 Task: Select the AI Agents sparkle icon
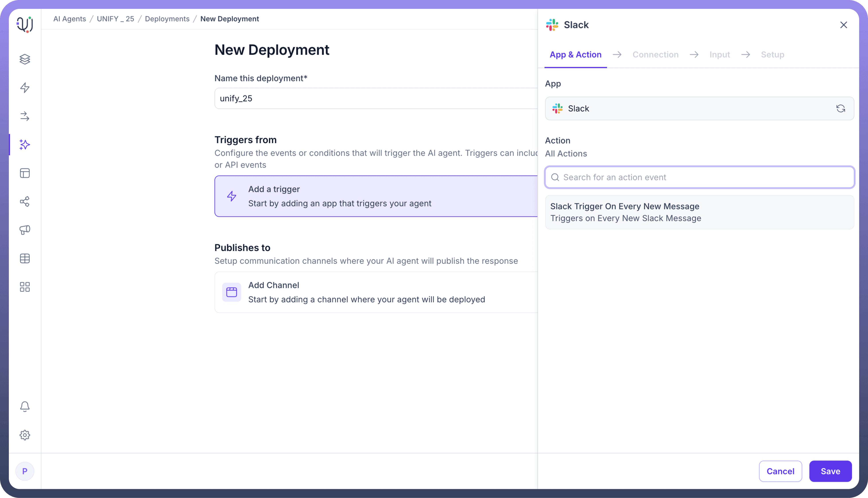tap(25, 145)
